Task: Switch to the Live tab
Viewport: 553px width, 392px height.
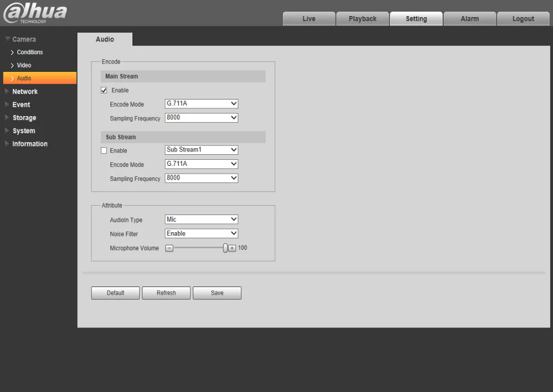Action: (309, 19)
